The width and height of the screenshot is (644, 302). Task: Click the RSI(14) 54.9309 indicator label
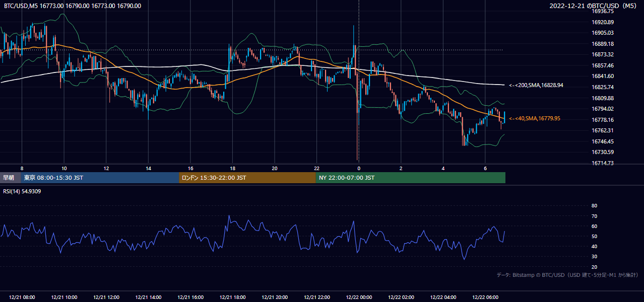(x=22, y=191)
